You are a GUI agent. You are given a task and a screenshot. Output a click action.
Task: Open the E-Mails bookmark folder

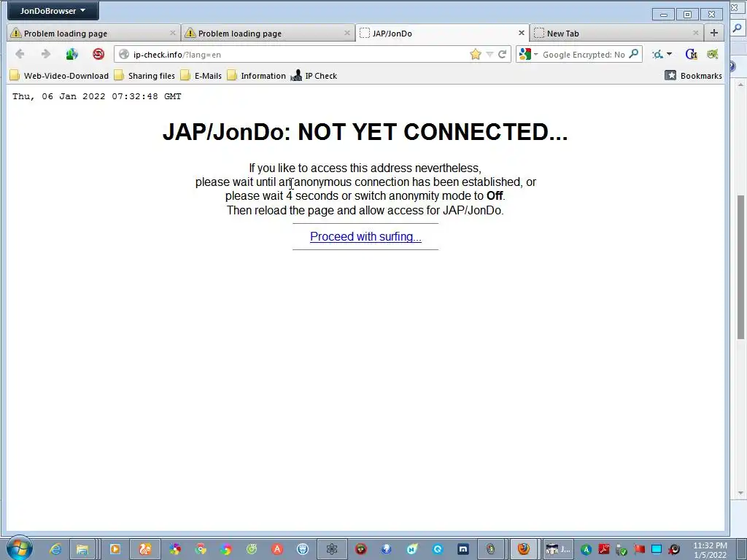(201, 76)
